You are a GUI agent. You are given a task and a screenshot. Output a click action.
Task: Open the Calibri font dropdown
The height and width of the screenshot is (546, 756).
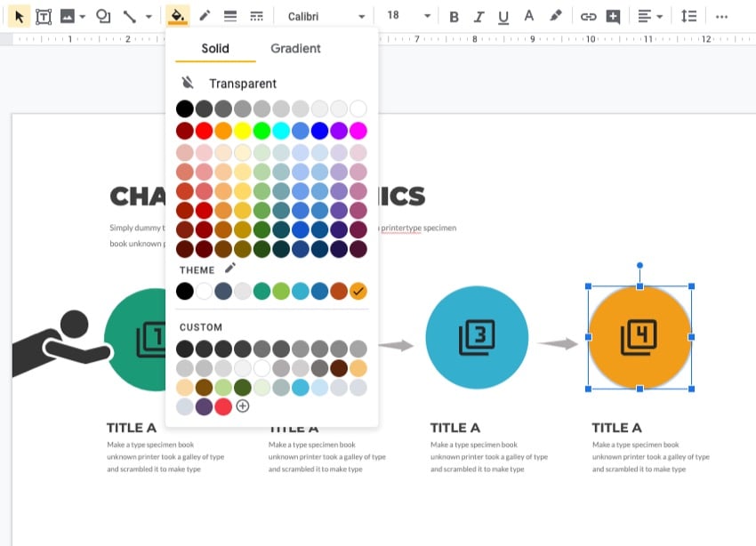tap(326, 16)
